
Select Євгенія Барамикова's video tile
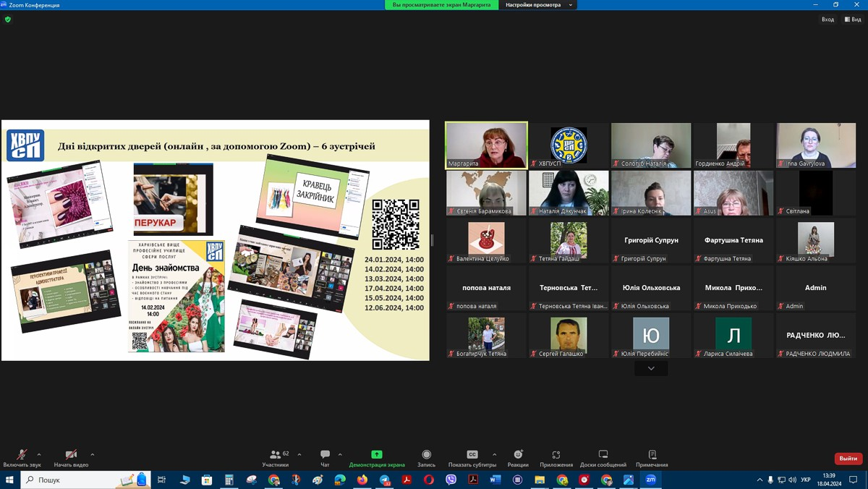click(486, 193)
